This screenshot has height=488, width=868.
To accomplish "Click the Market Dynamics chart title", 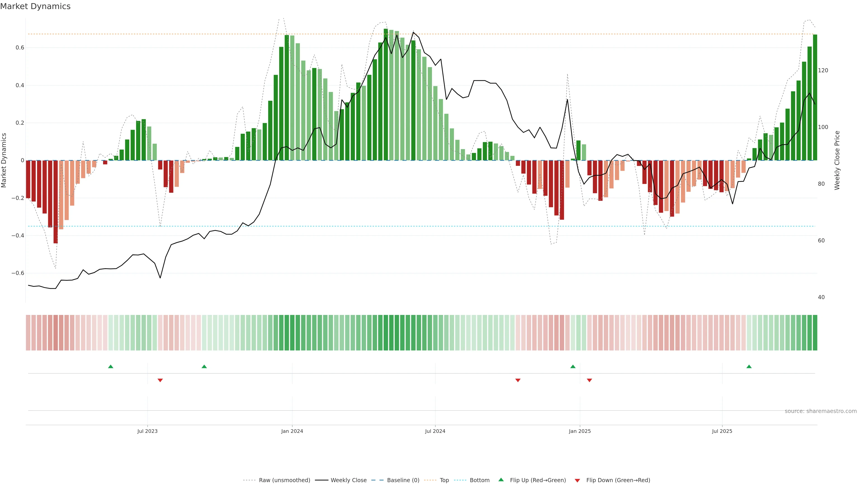I will click(35, 6).
